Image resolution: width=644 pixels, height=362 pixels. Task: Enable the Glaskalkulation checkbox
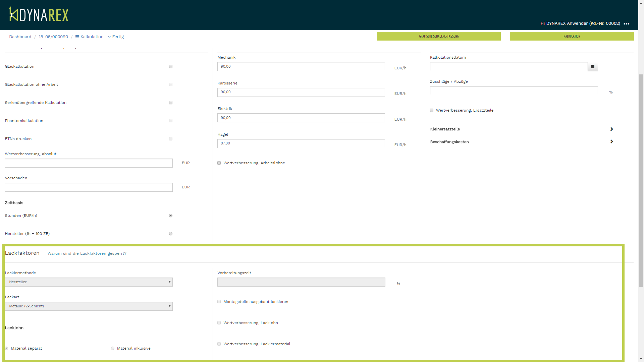[x=171, y=67]
